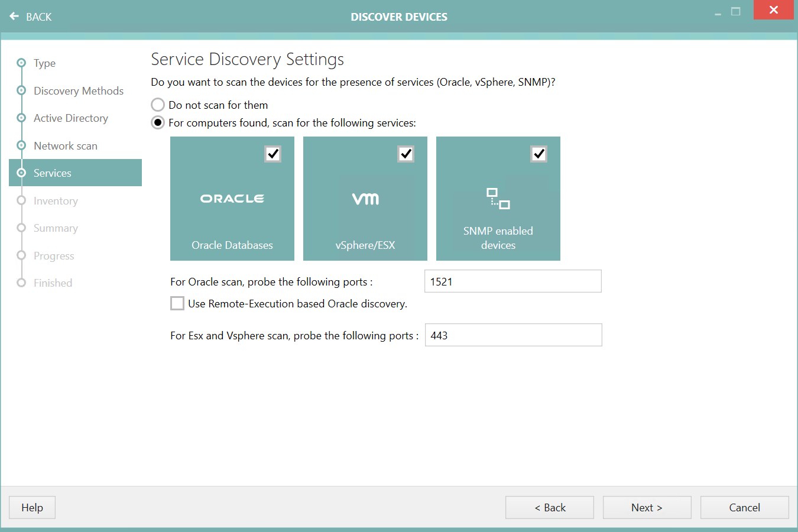
Task: Click the Oracle scan ports input field
Action: click(x=512, y=281)
